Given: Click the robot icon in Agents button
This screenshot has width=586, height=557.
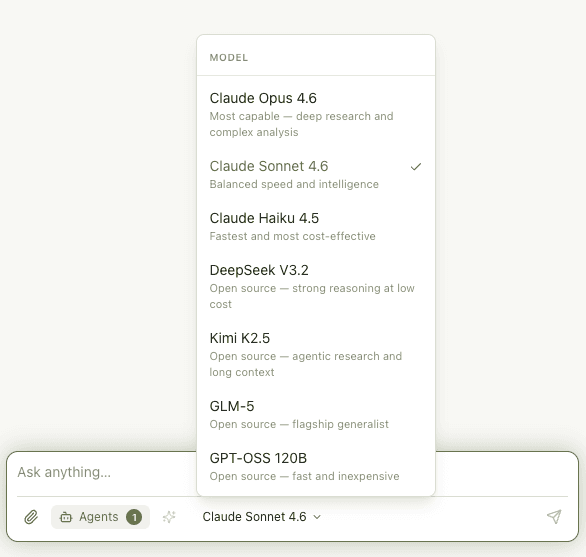Looking at the screenshot, I should pos(66,517).
